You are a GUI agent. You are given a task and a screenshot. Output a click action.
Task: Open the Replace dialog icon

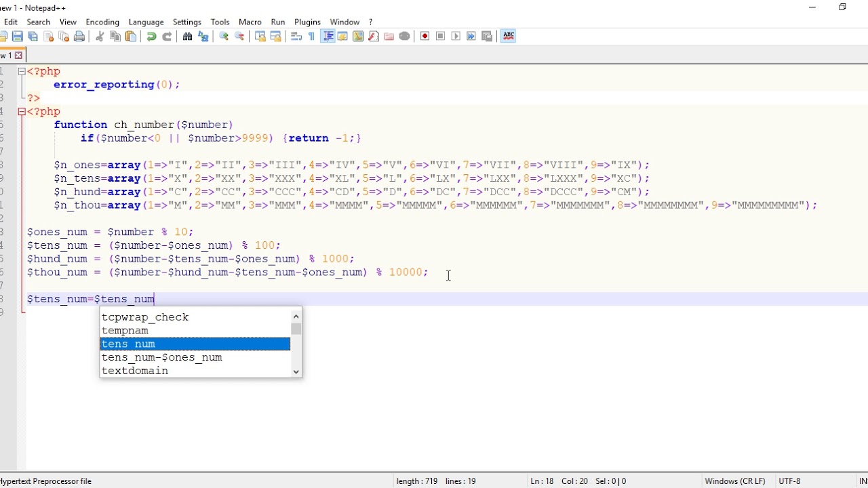pos(203,36)
